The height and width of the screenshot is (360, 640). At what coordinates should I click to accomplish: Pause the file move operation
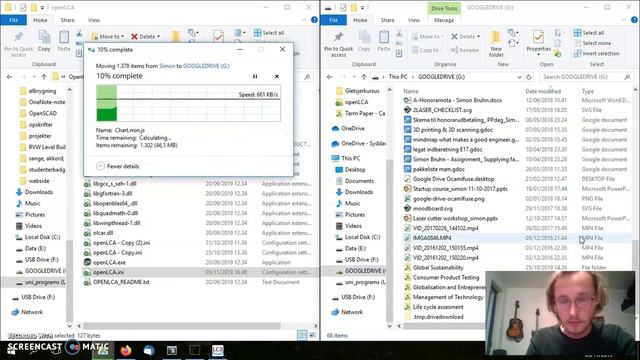255,76
